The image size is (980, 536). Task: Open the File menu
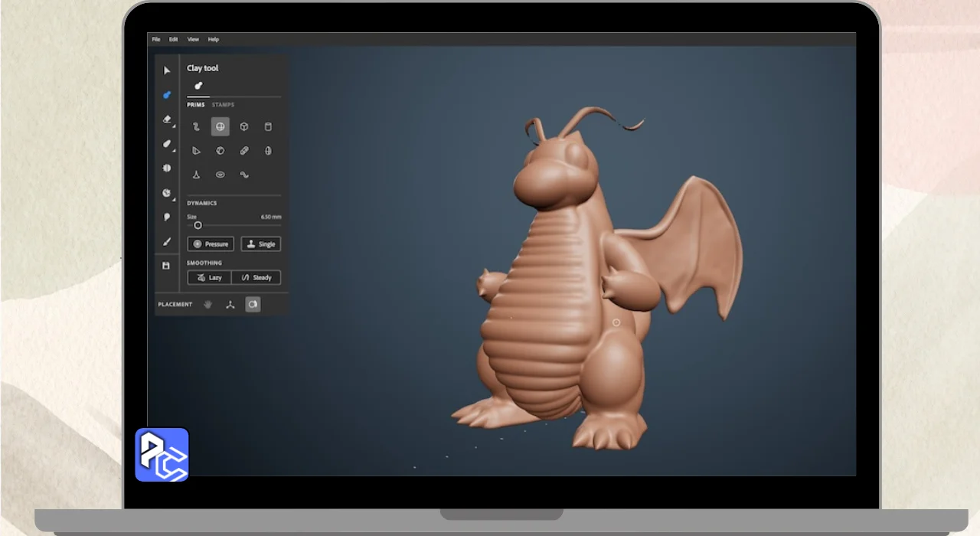155,39
